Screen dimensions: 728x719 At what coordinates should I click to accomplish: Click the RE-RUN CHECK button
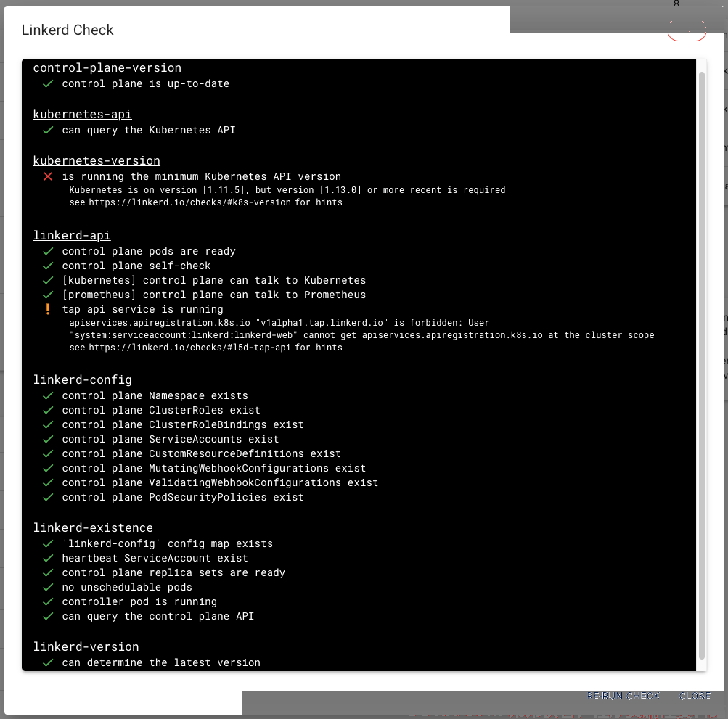[x=623, y=696]
